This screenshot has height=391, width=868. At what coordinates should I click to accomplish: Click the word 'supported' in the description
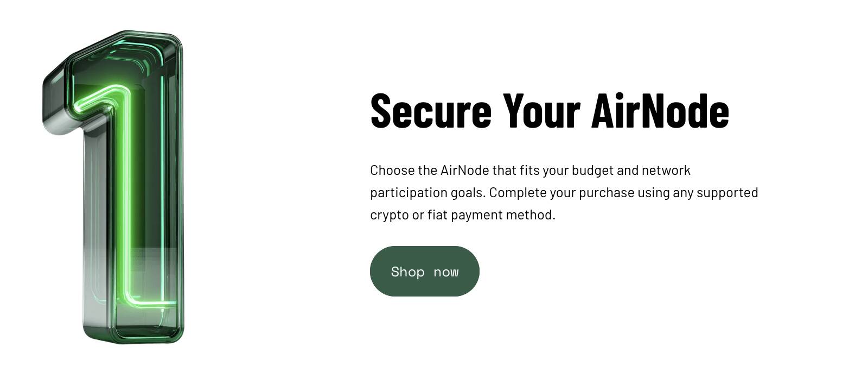tap(727, 193)
